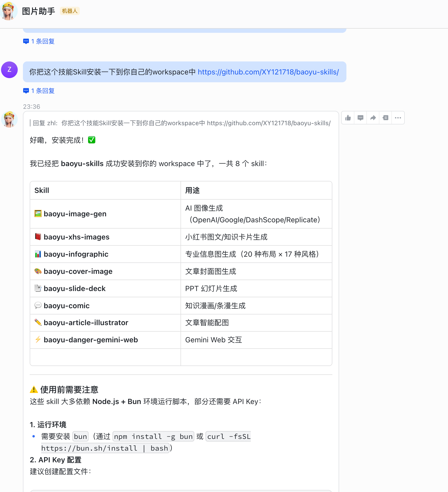
Task: Click the bot avatar beside the reply
Action: tap(9, 119)
